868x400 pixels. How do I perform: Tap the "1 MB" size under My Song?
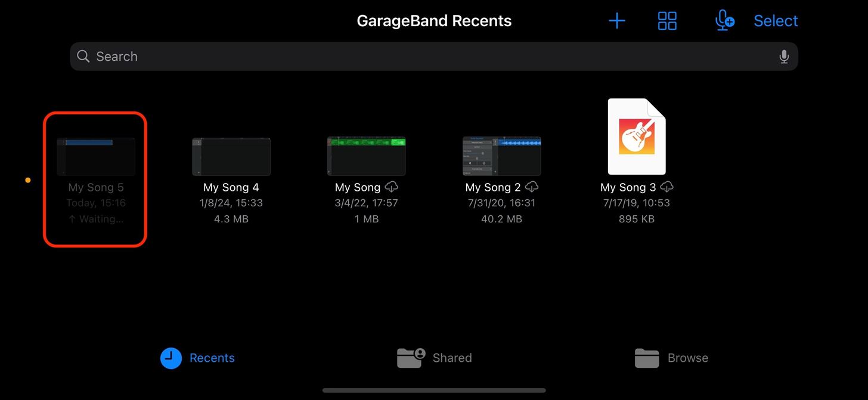click(367, 219)
